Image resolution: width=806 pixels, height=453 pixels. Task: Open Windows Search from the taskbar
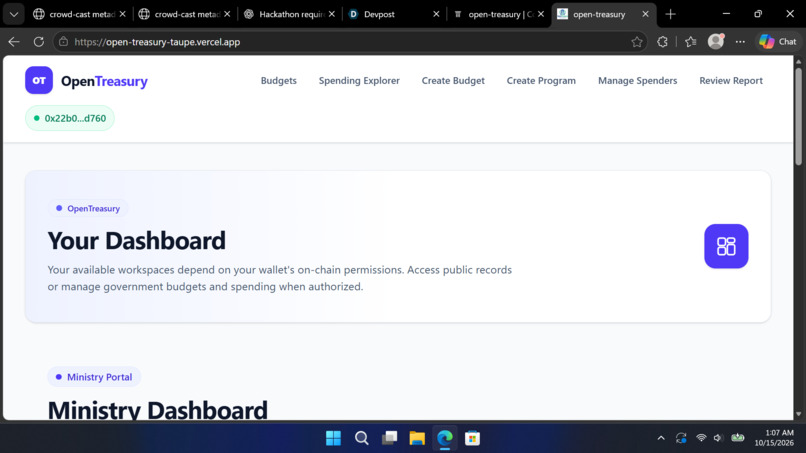361,438
